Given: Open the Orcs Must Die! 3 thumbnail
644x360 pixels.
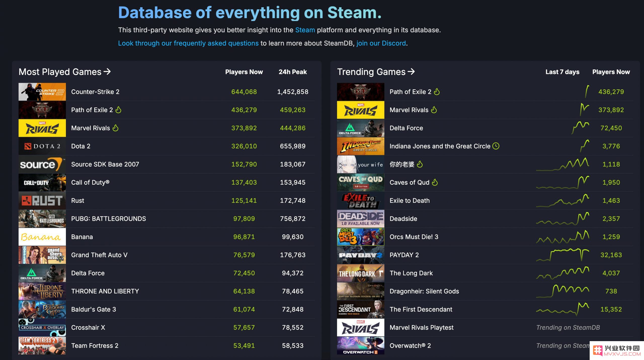Looking at the screenshot, I should [361, 237].
